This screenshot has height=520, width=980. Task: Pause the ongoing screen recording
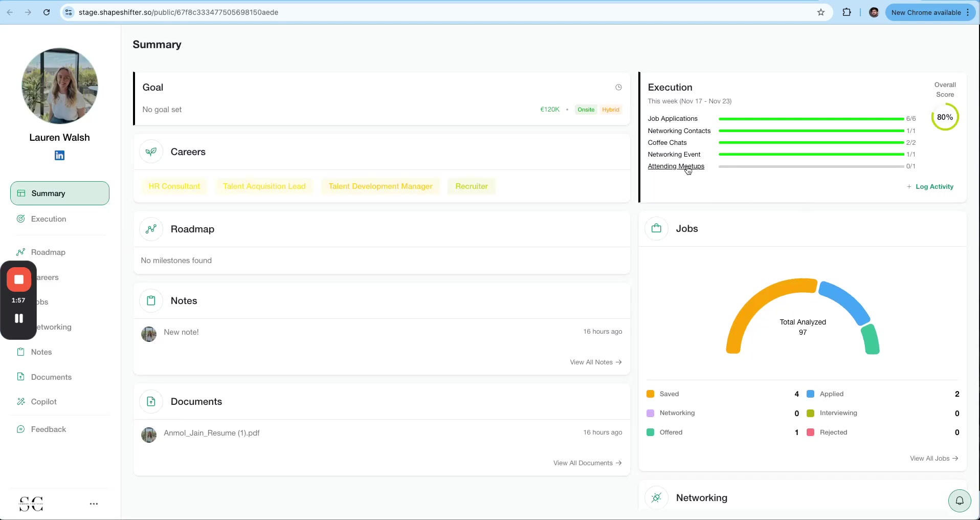18,318
